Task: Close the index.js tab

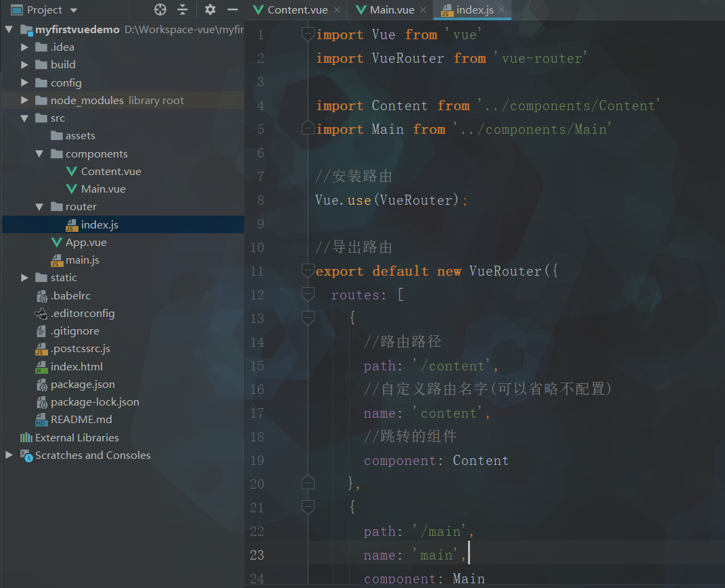Action: (501, 9)
